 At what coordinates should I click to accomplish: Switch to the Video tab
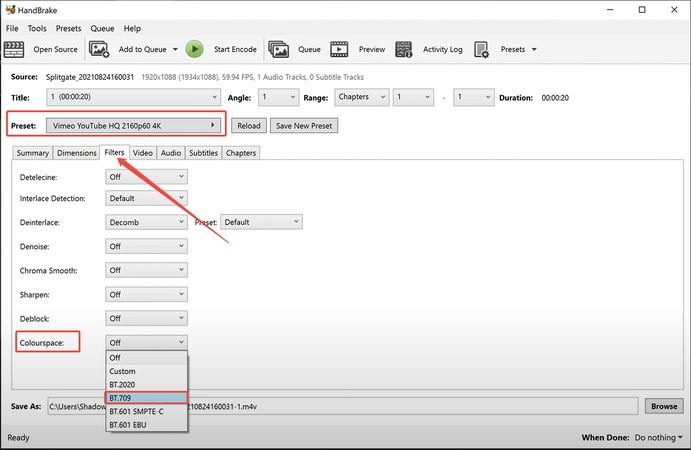[143, 153]
